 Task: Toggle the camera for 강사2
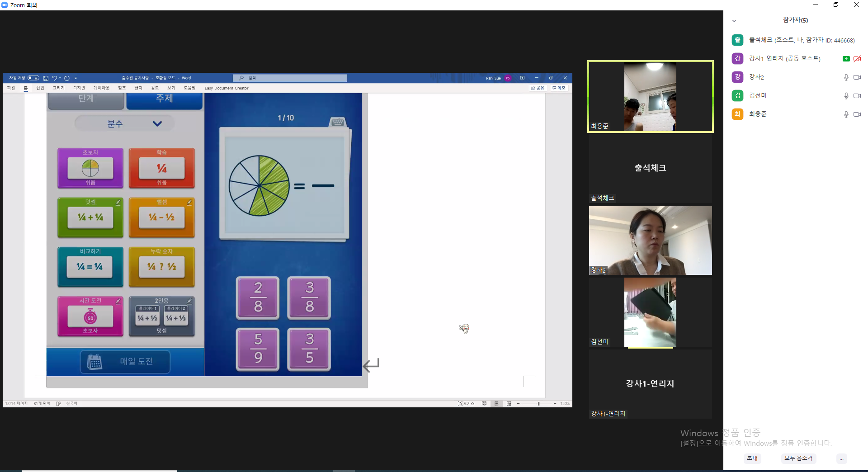[857, 77]
